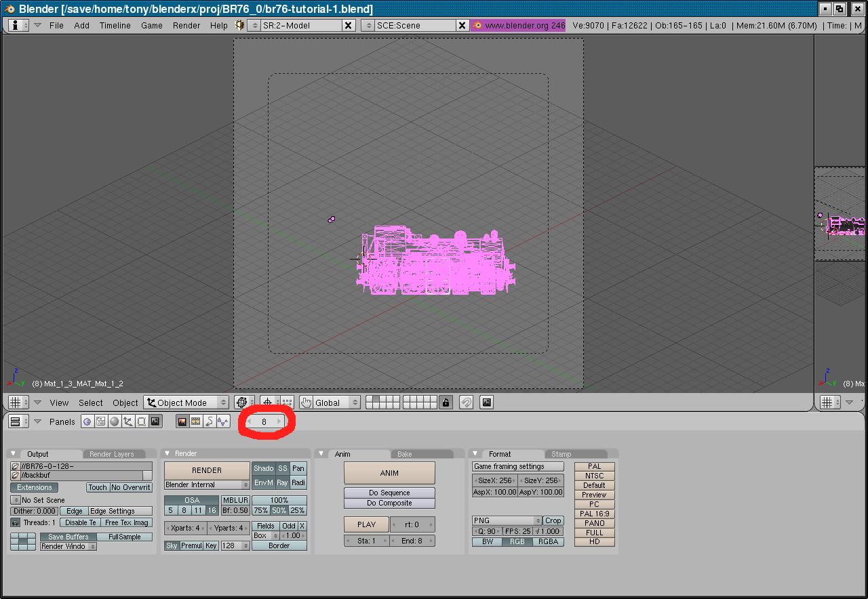This screenshot has width=868, height=599.
Task: Open the PNG file format dropdown
Action: click(507, 520)
